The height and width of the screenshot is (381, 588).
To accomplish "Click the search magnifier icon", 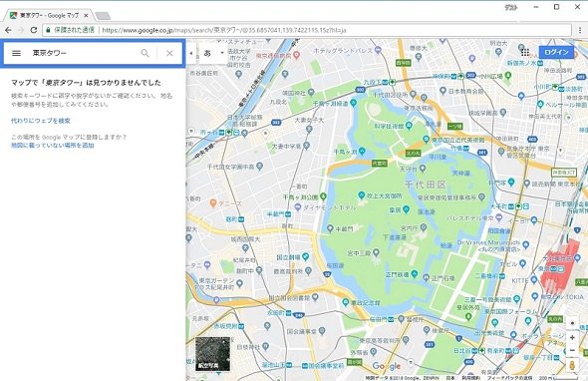I will click(x=145, y=53).
